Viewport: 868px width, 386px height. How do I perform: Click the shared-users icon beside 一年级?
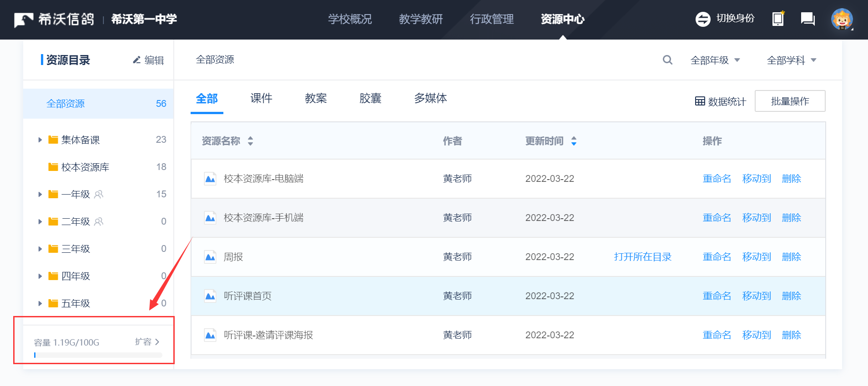pos(99,195)
